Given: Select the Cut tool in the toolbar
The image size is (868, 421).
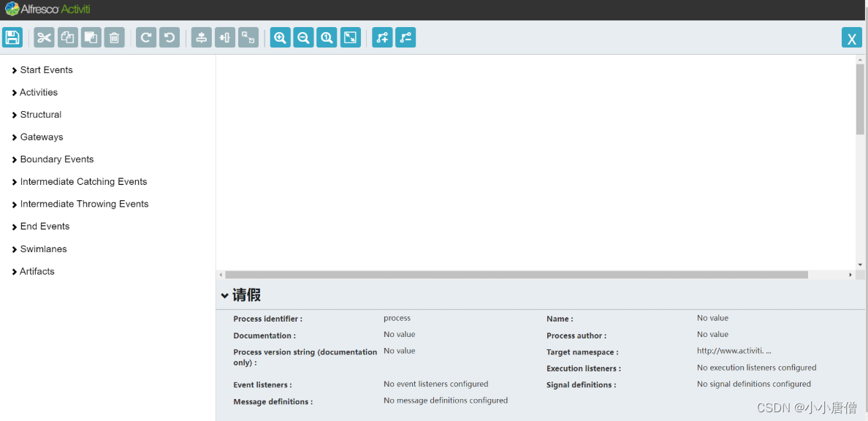Looking at the screenshot, I should pyautogui.click(x=44, y=37).
